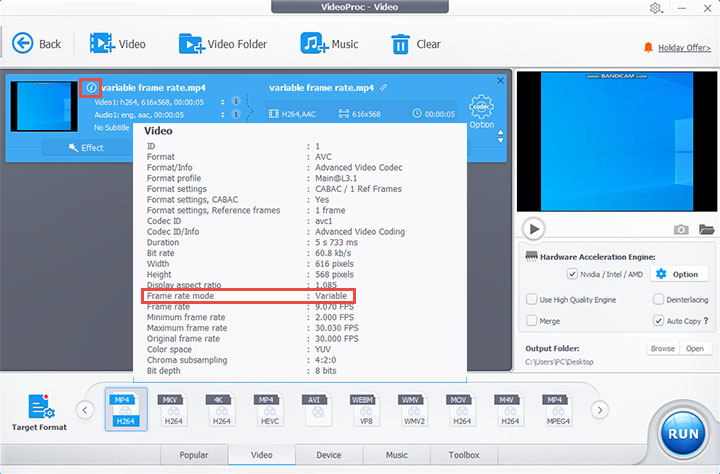Click the preview video area
Viewport: 720px width, 474px height.
click(x=617, y=141)
